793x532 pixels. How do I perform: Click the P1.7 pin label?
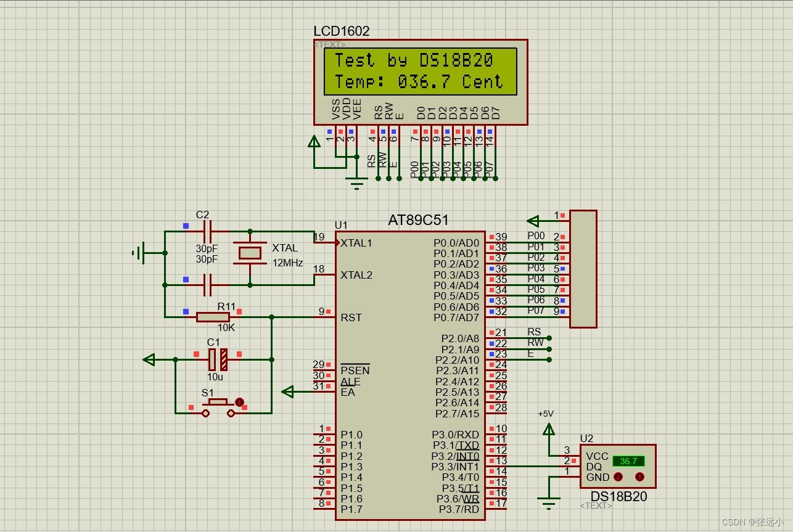tap(351, 509)
